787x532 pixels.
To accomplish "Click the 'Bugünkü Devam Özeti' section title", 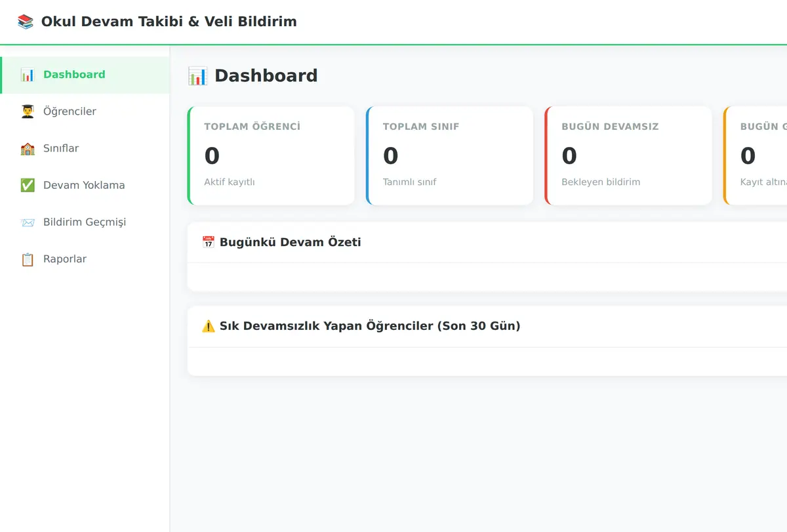I will (291, 242).
